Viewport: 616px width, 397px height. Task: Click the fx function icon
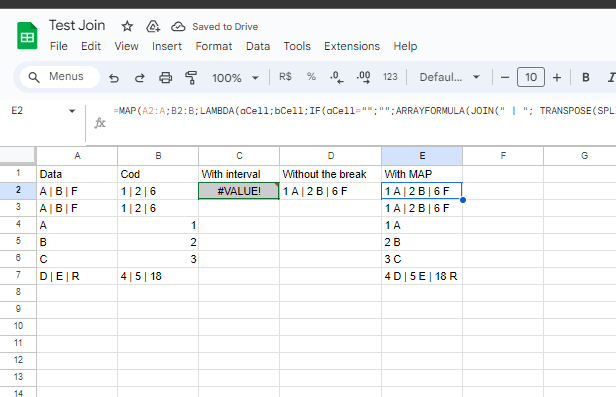pos(100,123)
